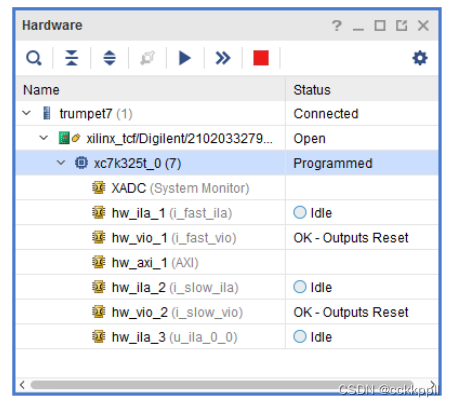Screen dimensions: 455x407
Task: Click the Programmed status cell
Action: [x=333, y=163]
